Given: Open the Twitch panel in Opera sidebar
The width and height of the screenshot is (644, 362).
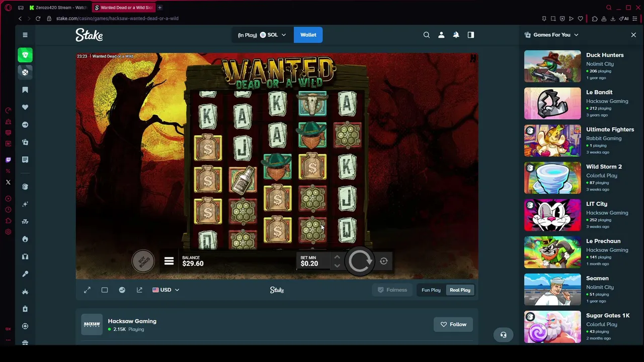Looking at the screenshot, I should point(8,160).
